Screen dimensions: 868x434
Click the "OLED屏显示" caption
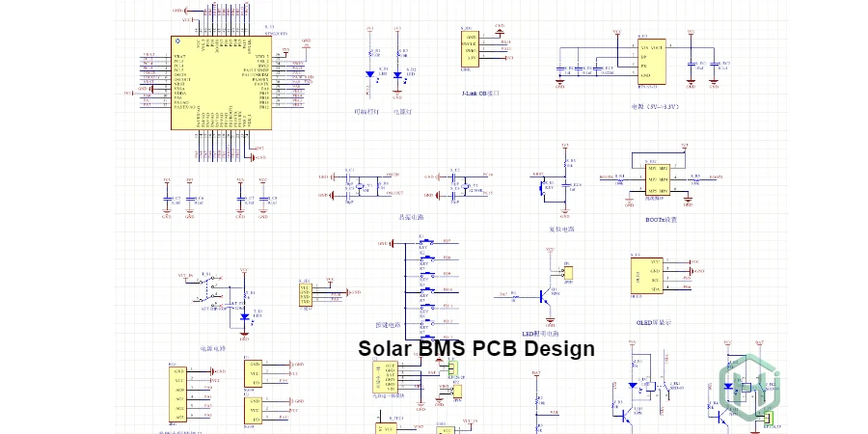coord(654,322)
